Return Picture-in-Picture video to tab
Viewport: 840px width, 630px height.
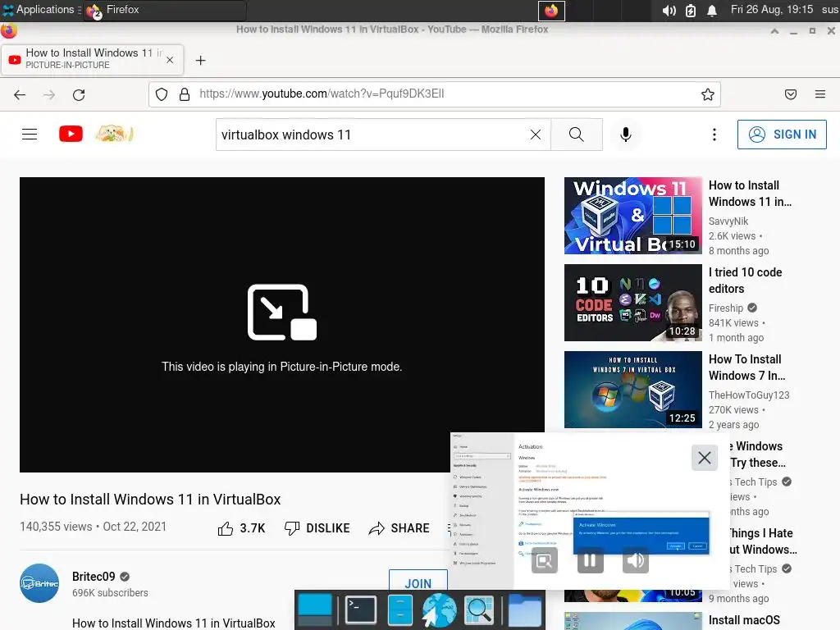pos(545,560)
